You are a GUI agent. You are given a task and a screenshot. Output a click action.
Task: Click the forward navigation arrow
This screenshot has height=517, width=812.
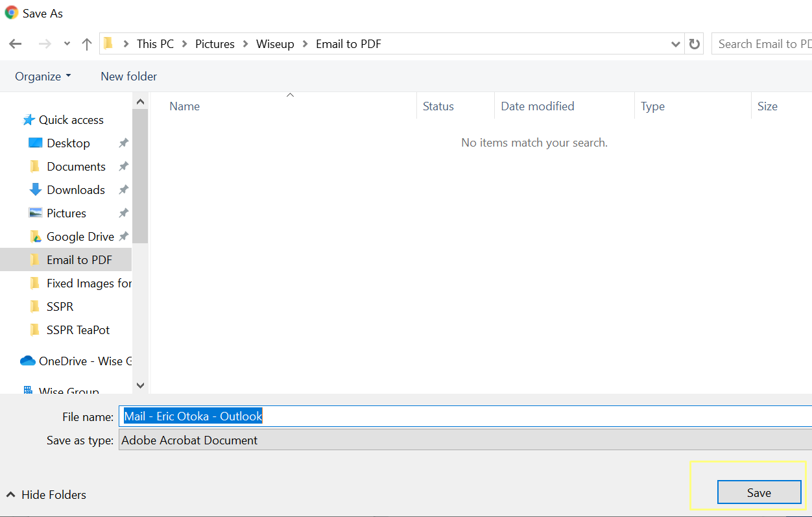pyautogui.click(x=45, y=44)
